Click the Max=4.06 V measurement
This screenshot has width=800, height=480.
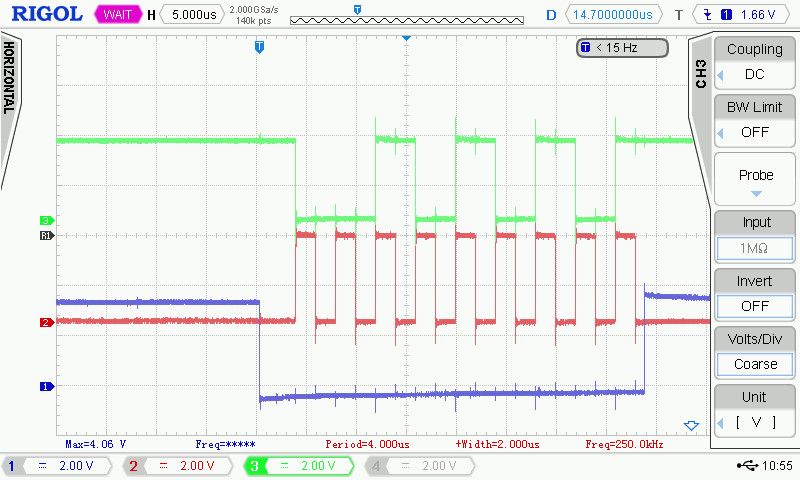tap(95, 444)
